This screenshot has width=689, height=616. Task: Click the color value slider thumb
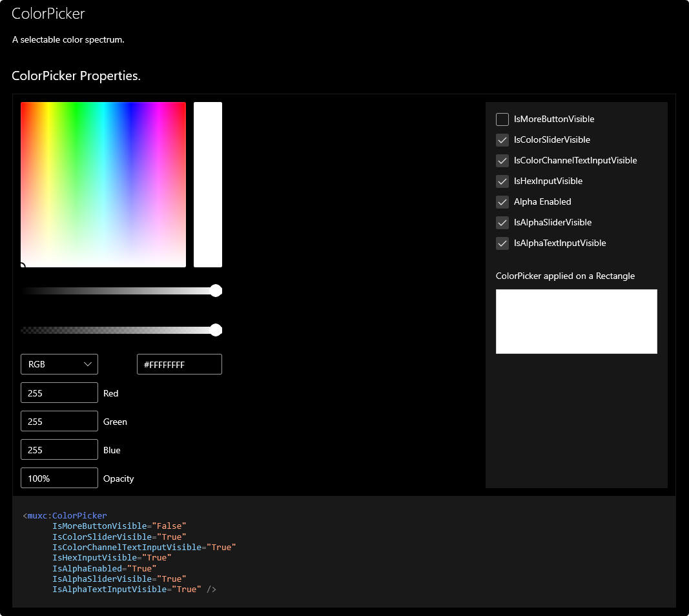(x=216, y=291)
